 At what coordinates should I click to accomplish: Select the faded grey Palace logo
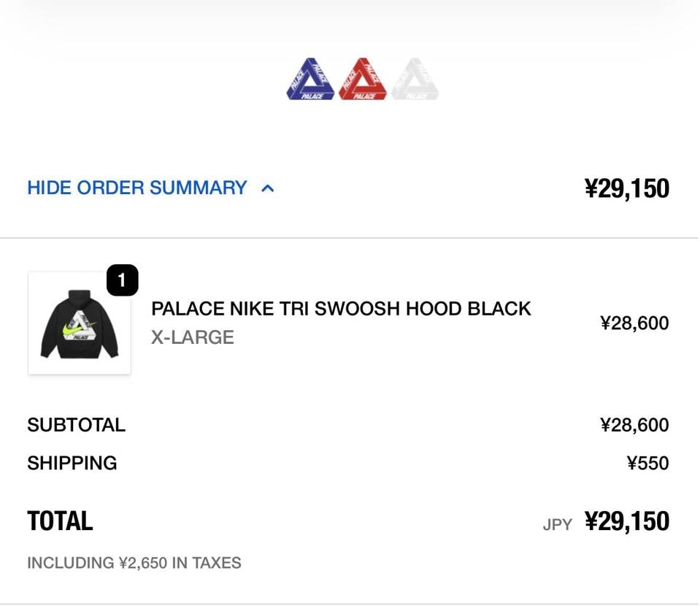coord(415,80)
